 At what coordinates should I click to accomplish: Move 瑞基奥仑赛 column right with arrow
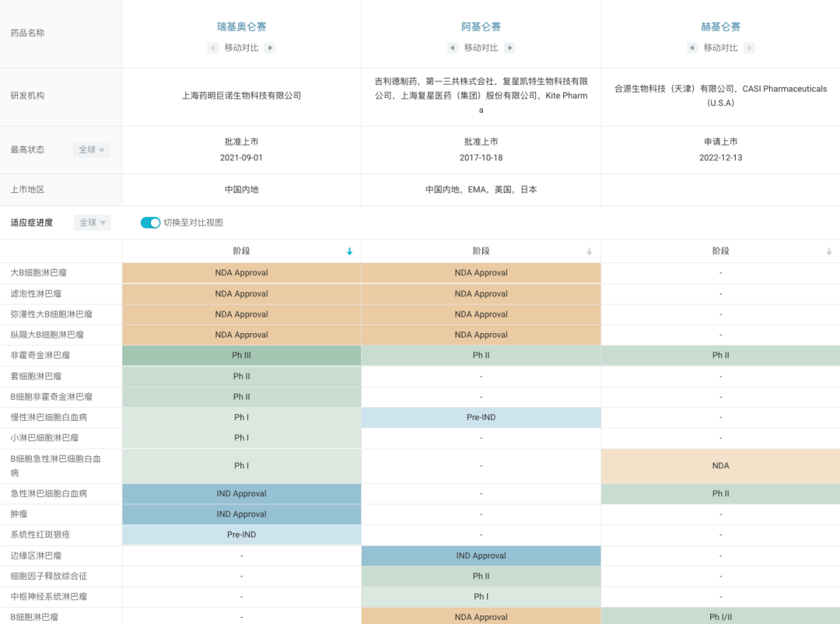point(270,47)
